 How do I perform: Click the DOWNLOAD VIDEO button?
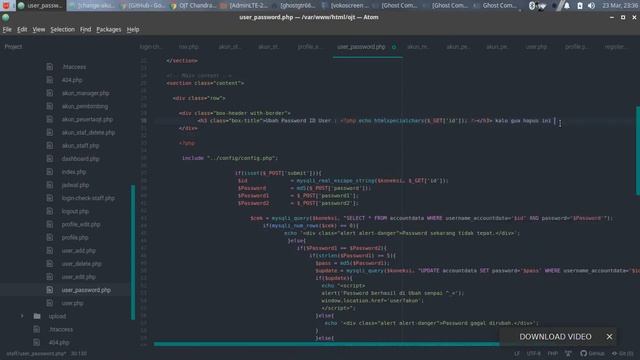[555, 337]
